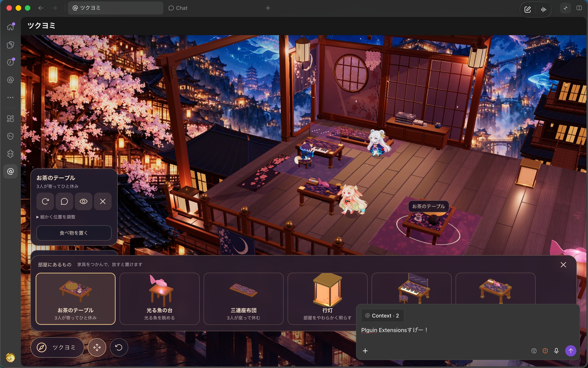Click the collapse arrows icon in title bar
The image size is (588, 368).
pyautogui.click(x=566, y=8)
